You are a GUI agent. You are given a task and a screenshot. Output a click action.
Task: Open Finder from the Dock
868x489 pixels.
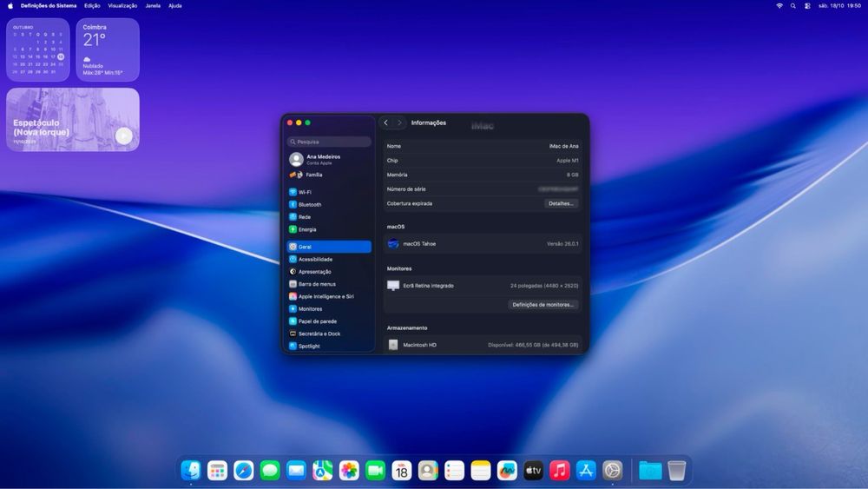pos(191,470)
